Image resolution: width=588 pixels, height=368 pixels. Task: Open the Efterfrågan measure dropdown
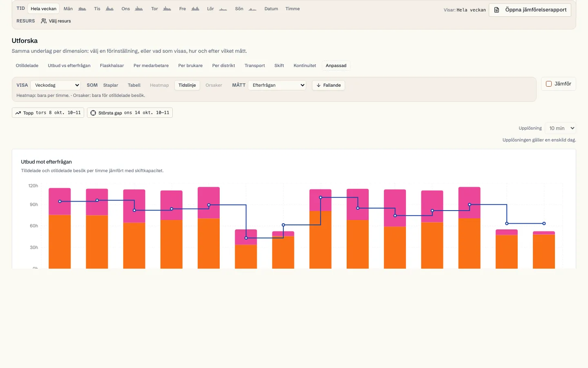277,85
